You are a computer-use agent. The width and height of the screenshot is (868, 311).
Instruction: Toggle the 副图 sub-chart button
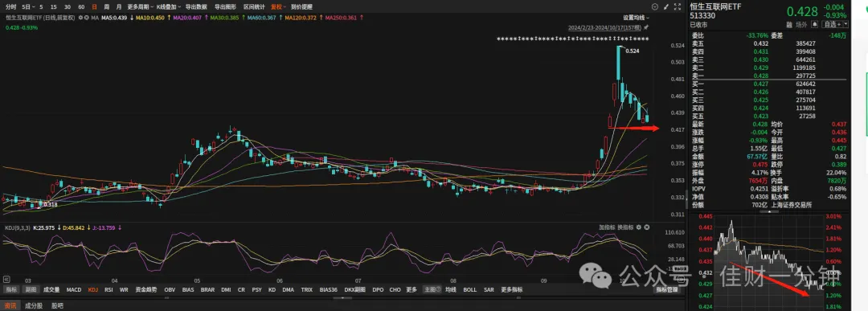(31, 289)
